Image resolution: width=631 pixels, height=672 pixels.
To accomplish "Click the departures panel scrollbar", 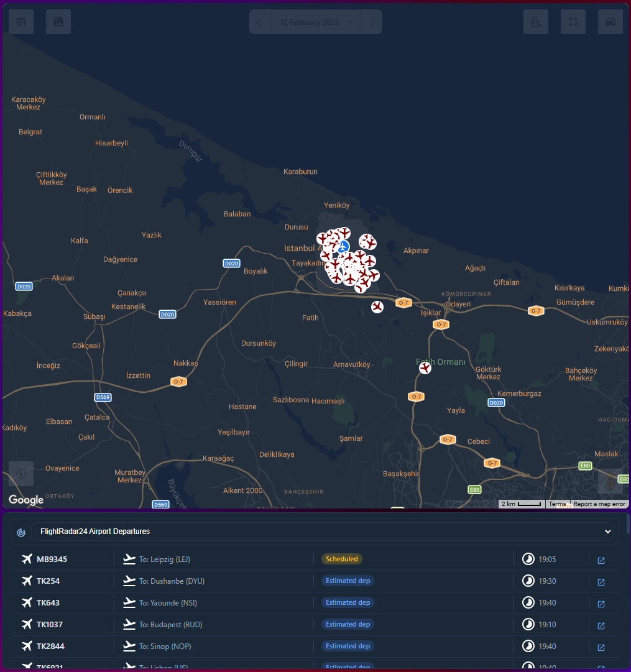I will pyautogui.click(x=628, y=523).
